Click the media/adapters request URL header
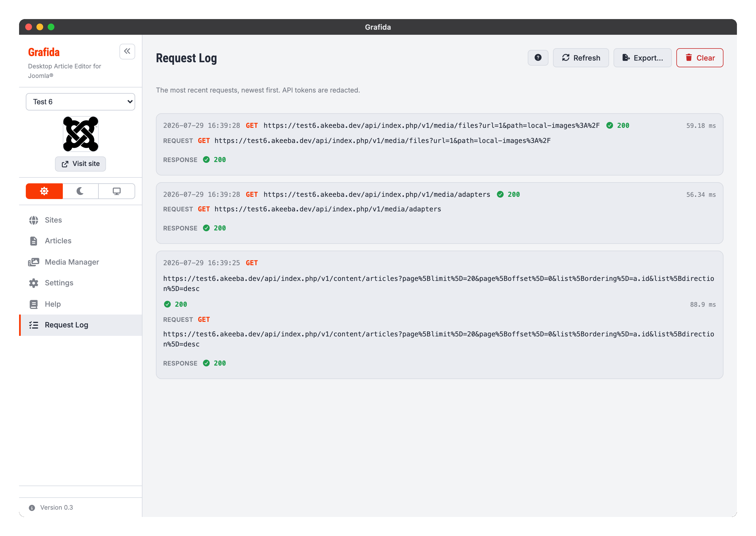Screen dimensions: 756x536 377,194
